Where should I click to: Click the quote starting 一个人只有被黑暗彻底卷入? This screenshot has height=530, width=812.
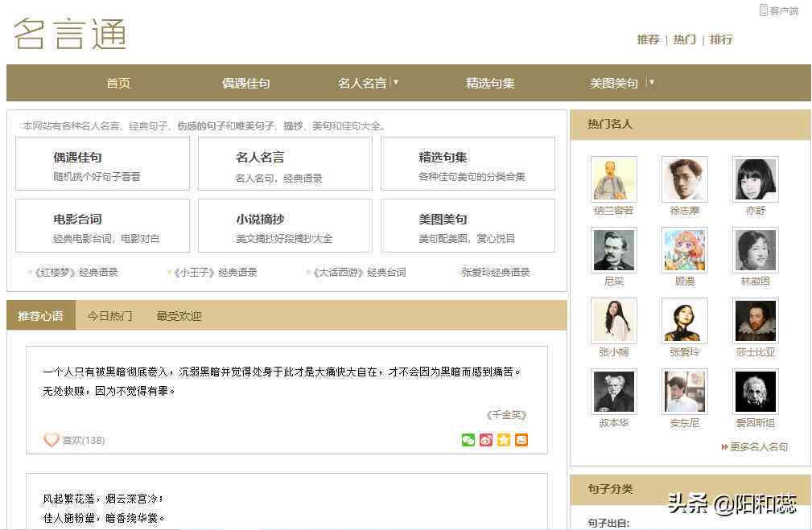point(282,381)
